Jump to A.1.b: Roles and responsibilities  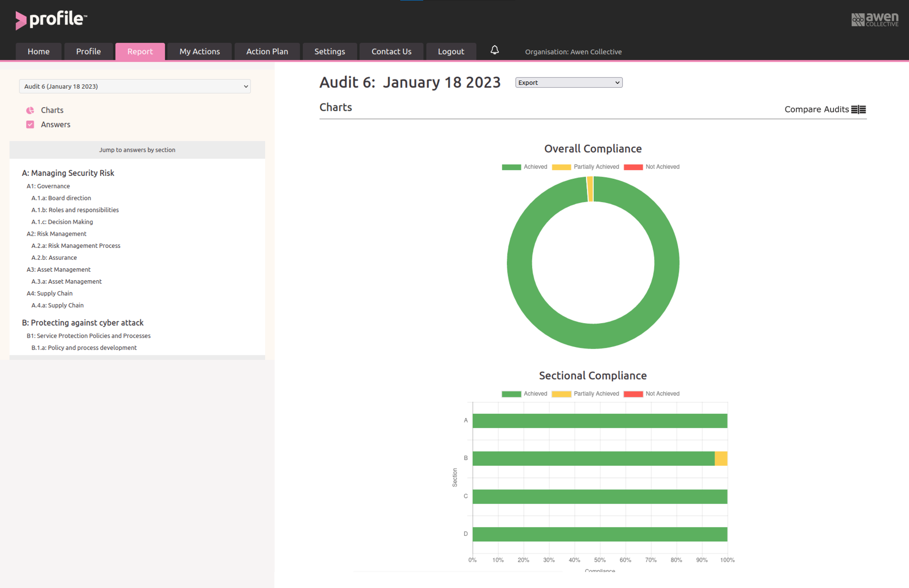coord(75,210)
